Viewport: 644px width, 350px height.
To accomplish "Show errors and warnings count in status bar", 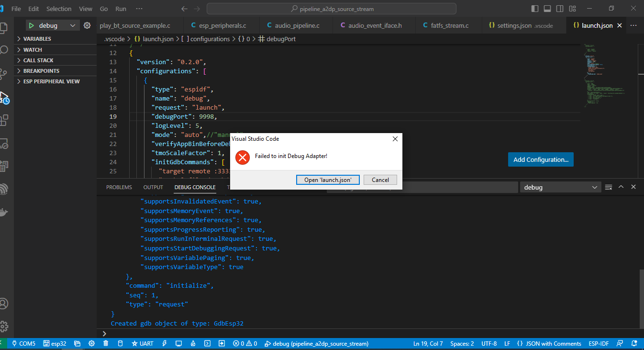I will coord(245,344).
